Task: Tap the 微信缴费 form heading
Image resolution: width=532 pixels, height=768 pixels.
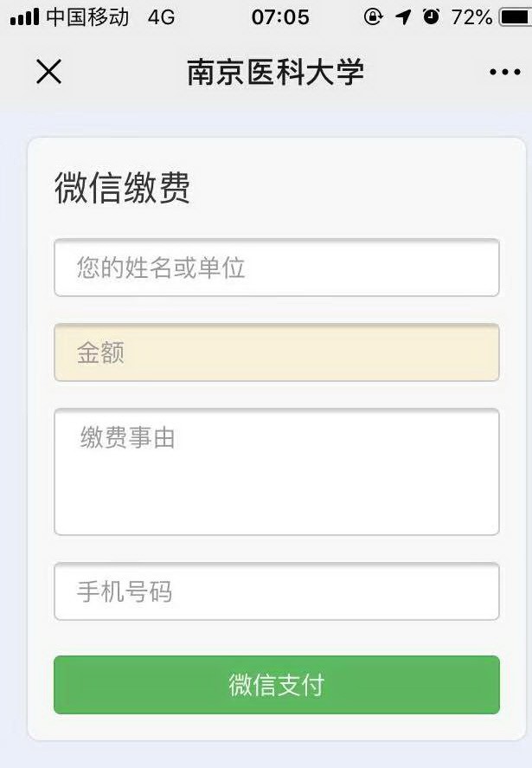Action: 122,187
